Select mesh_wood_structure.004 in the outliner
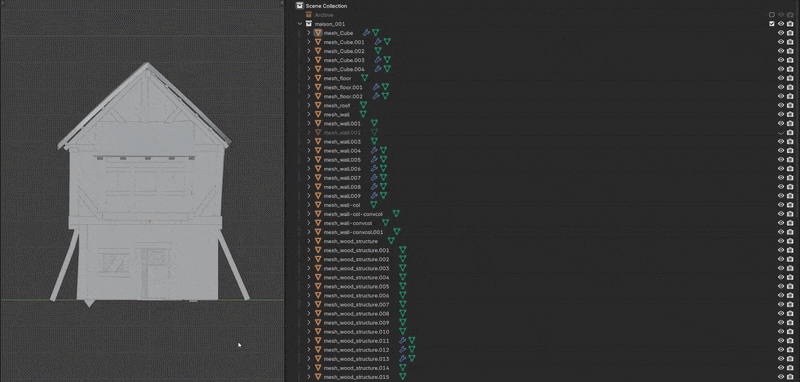Screen dimensions: 800x382 356,277
